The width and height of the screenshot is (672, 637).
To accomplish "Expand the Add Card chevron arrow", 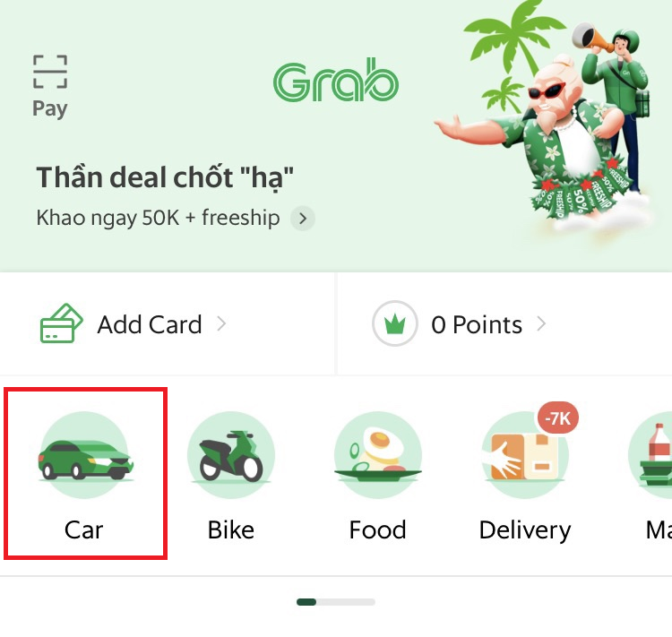I will pos(221,323).
